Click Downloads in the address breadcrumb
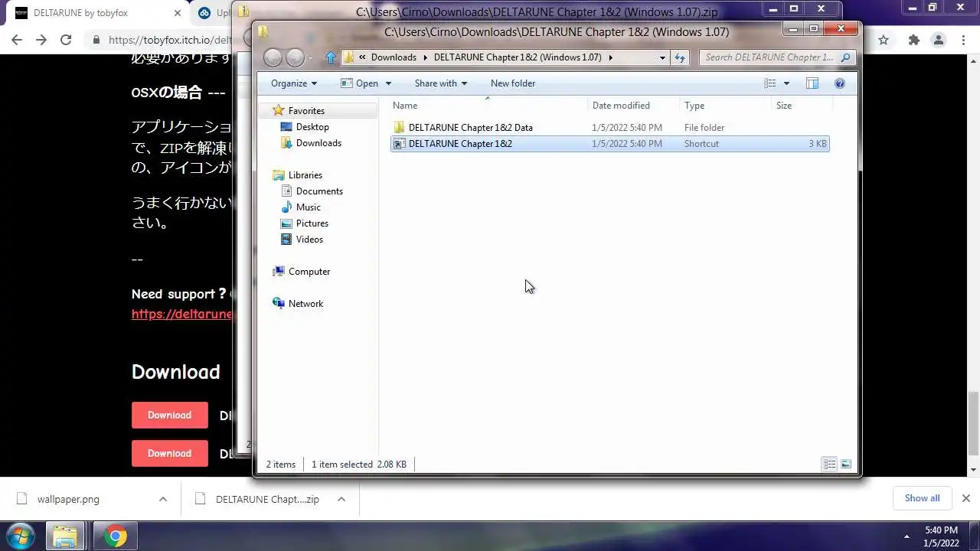 (x=394, y=57)
